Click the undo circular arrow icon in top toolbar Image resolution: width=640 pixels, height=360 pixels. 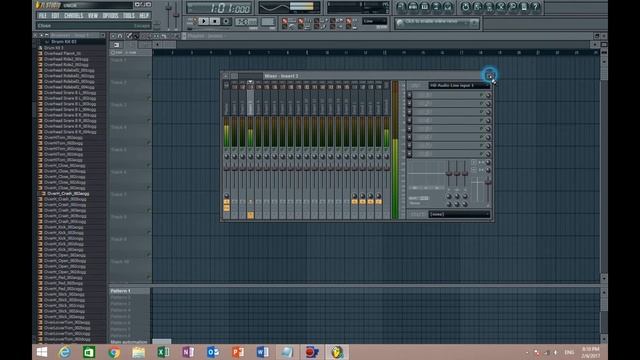[465, 7]
